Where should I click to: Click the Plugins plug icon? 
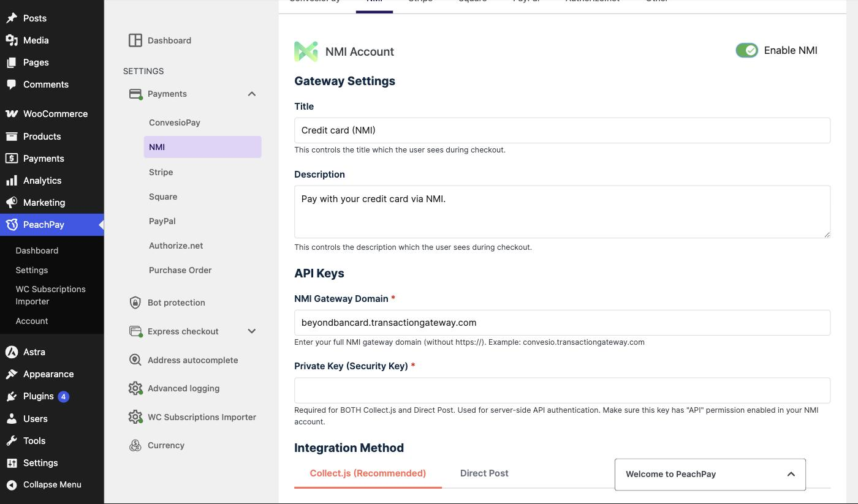[12, 396]
